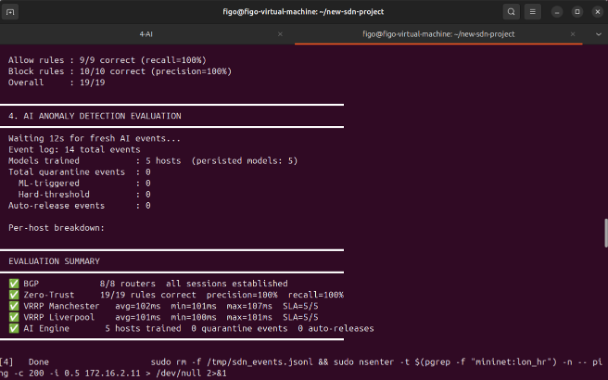This screenshot has width=608, height=380.
Task: Close the 4-AI tab
Action: pos(280,34)
